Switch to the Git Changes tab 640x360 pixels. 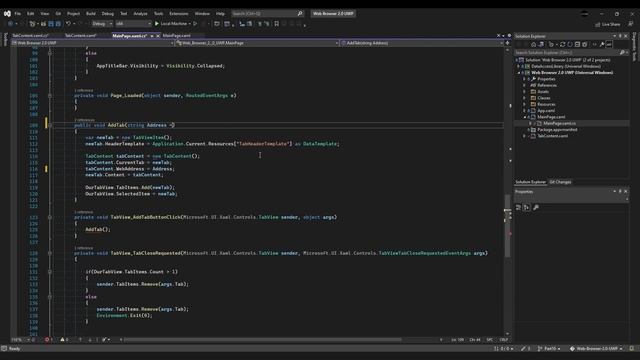pos(560,182)
